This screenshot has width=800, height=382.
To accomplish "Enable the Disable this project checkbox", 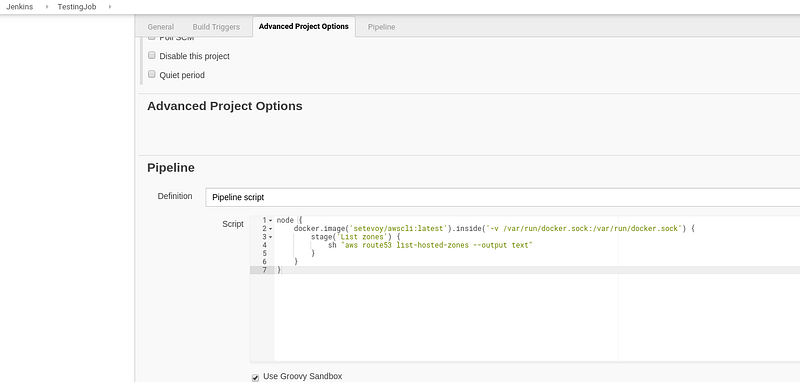I will pos(152,55).
